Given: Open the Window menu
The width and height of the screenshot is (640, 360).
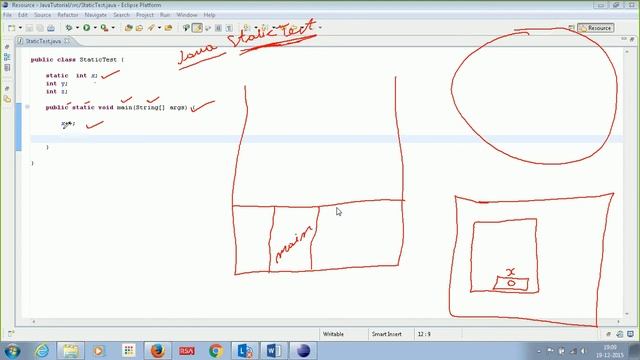Looking at the screenshot, I should [187, 15].
